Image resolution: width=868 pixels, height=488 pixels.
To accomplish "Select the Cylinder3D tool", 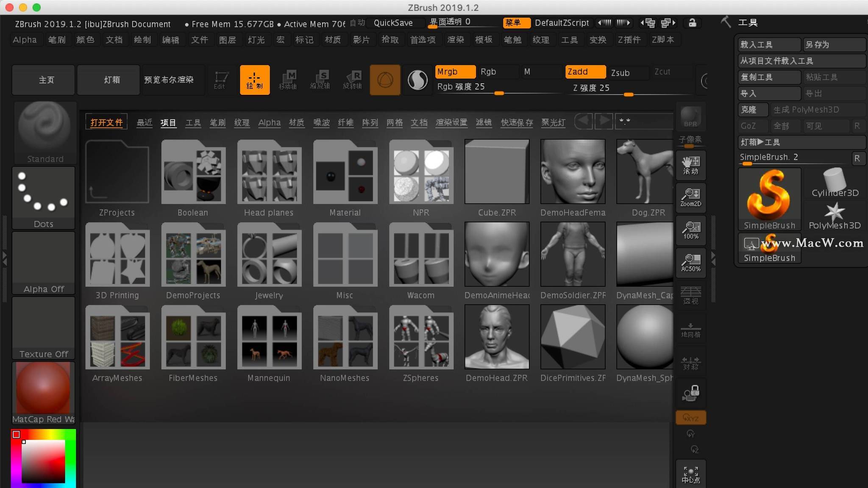I will (x=835, y=183).
